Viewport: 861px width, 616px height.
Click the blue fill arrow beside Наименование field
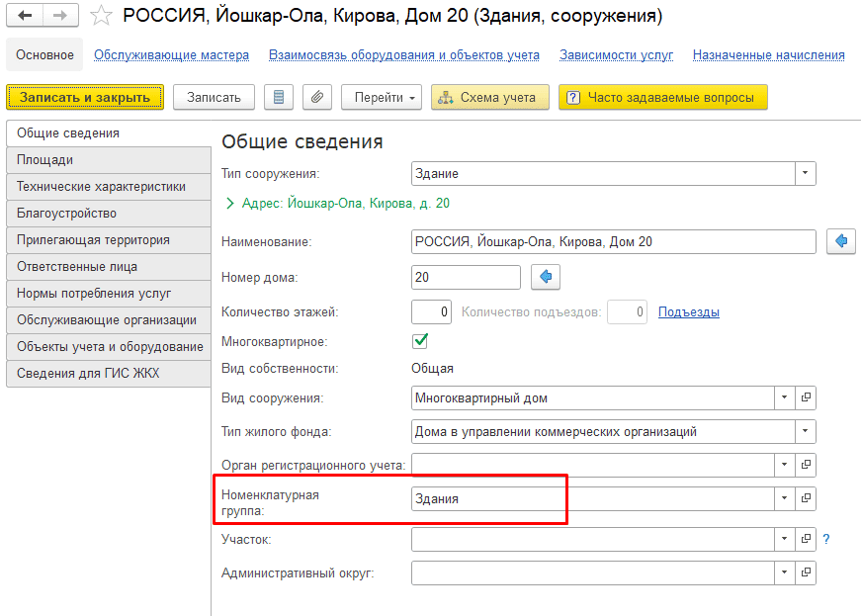(840, 241)
